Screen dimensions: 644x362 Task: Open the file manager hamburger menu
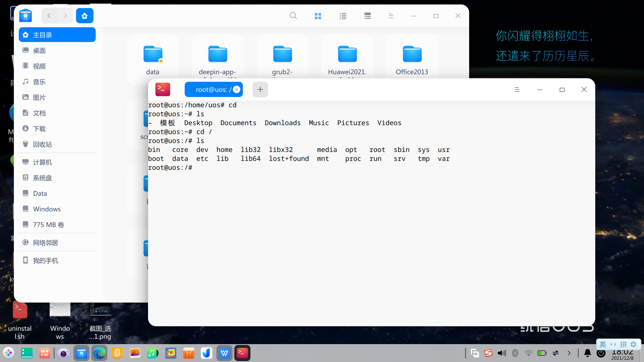pyautogui.click(x=391, y=16)
